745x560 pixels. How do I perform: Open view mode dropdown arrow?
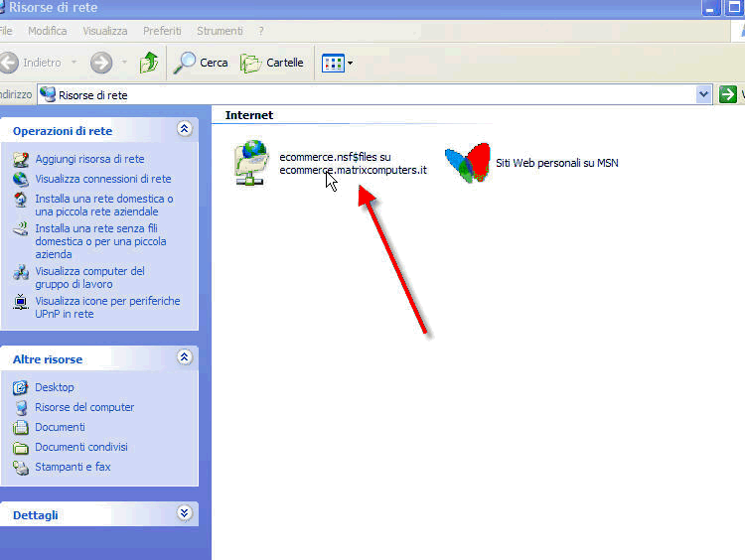pyautogui.click(x=351, y=63)
